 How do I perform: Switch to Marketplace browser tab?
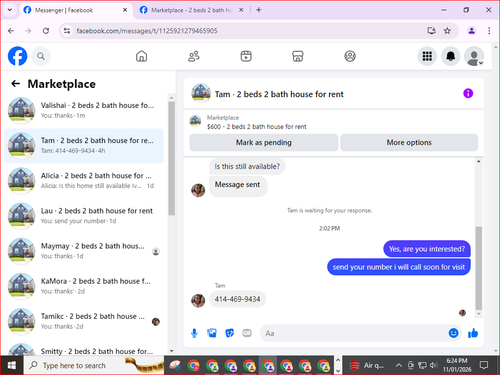point(191,10)
